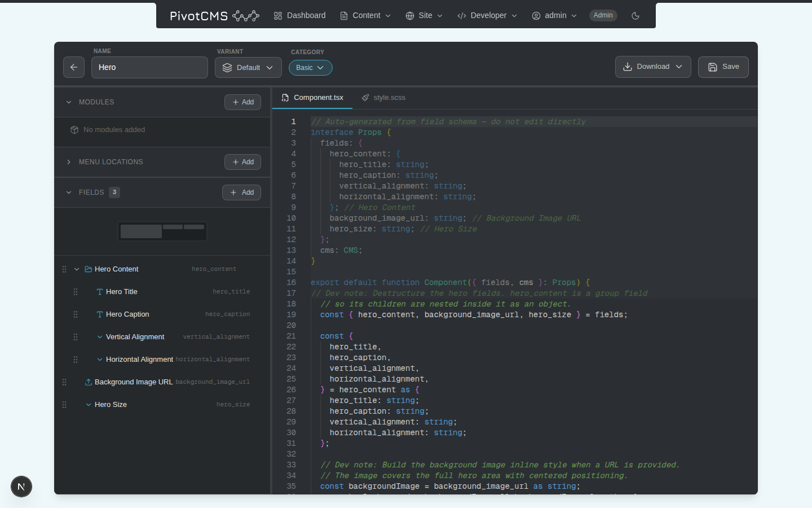Switch to the style.scss tab

(x=383, y=98)
